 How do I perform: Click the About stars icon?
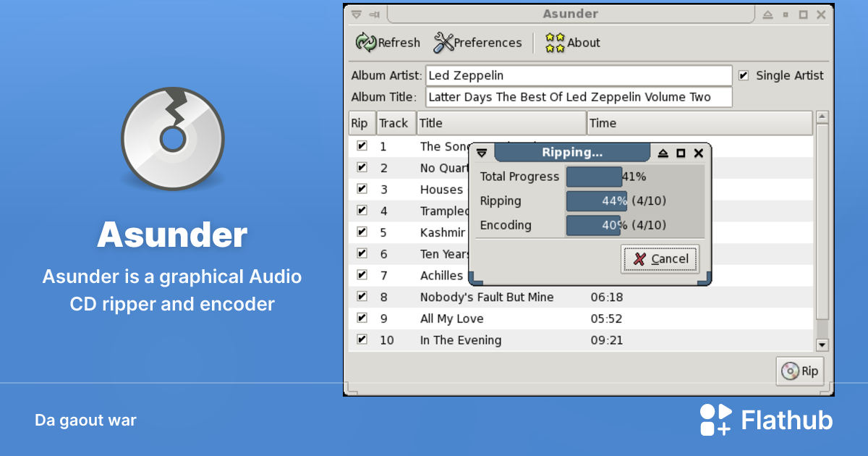click(553, 43)
